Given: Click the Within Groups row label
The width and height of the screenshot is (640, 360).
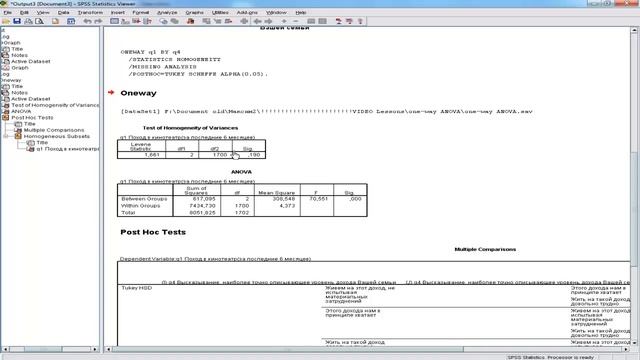Looking at the screenshot, I should tap(141, 206).
